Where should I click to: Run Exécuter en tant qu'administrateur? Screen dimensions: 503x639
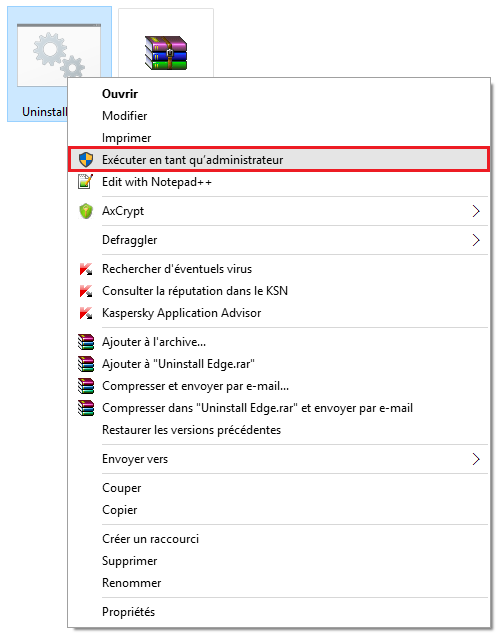tap(279, 160)
